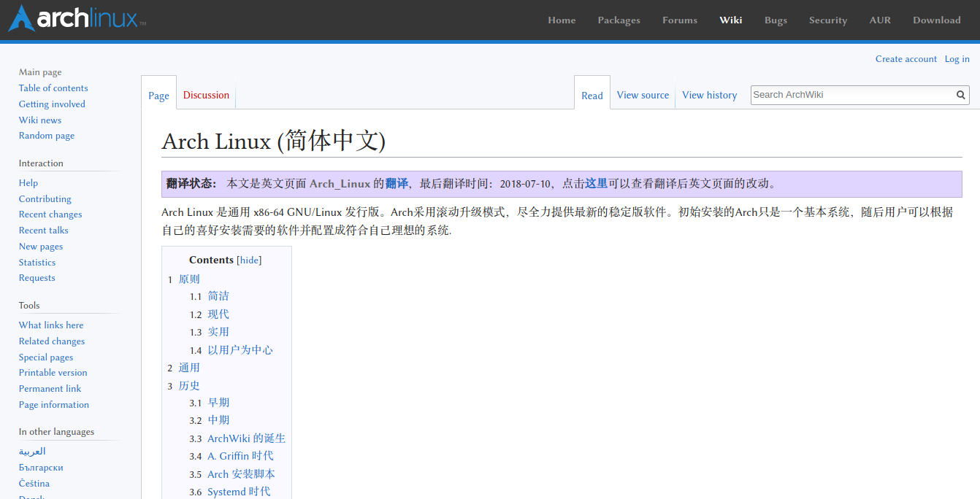Switch to the Page tab

(158, 96)
